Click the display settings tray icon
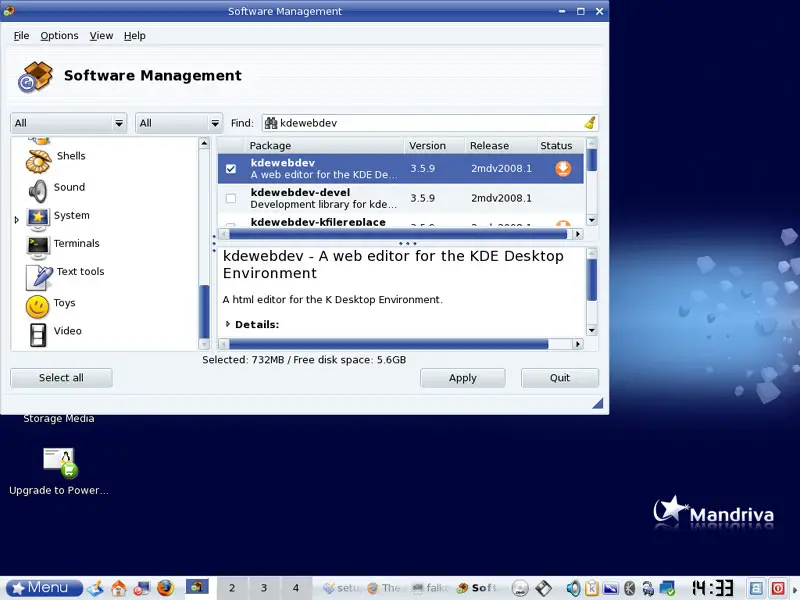Image resolution: width=800 pixels, height=600 pixels. click(611, 588)
